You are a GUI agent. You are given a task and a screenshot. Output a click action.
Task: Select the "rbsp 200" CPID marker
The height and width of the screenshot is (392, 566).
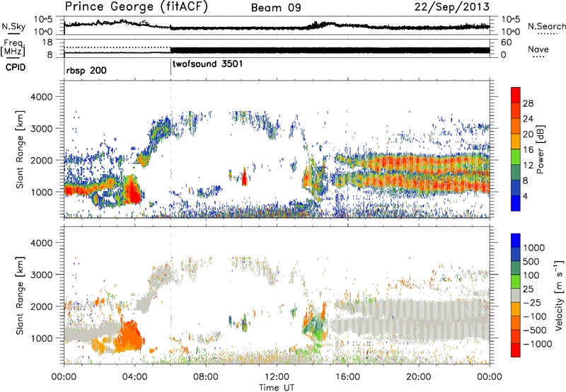86,70
